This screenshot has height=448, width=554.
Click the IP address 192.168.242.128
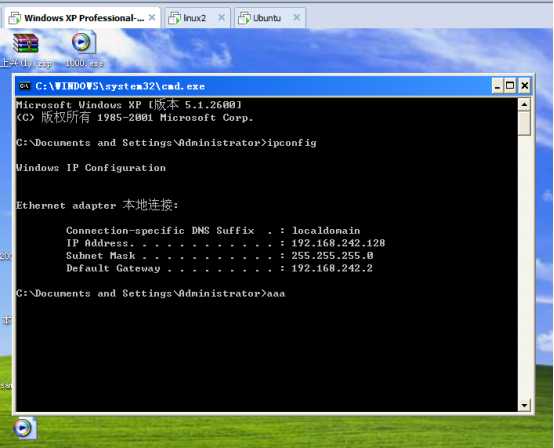coord(338,243)
